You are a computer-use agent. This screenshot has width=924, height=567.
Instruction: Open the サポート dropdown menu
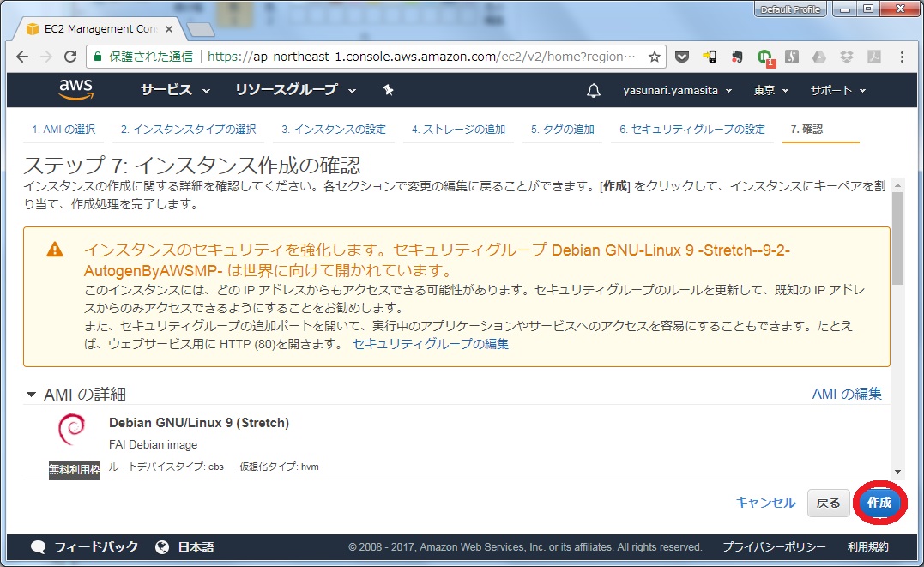tap(837, 90)
